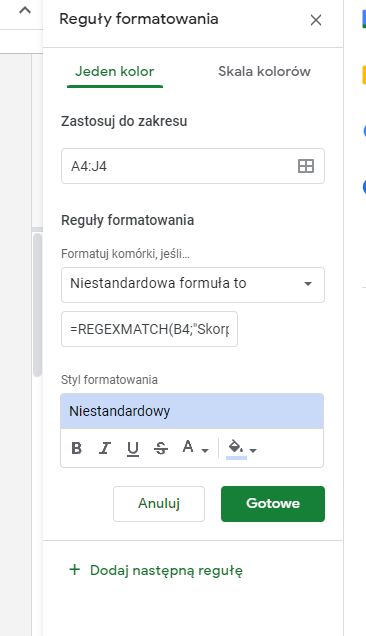This screenshot has width=366, height=636.
Task: Click the Gotowe button
Action: 273,504
